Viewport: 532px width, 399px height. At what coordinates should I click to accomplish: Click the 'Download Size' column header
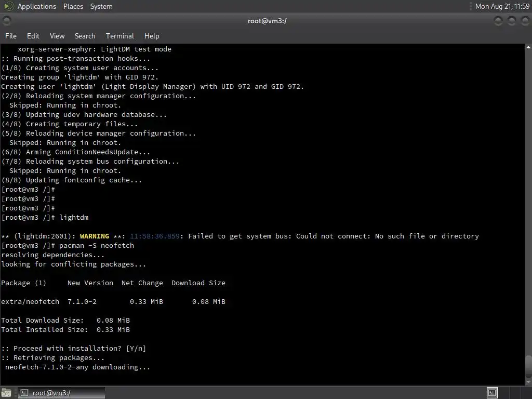point(198,283)
